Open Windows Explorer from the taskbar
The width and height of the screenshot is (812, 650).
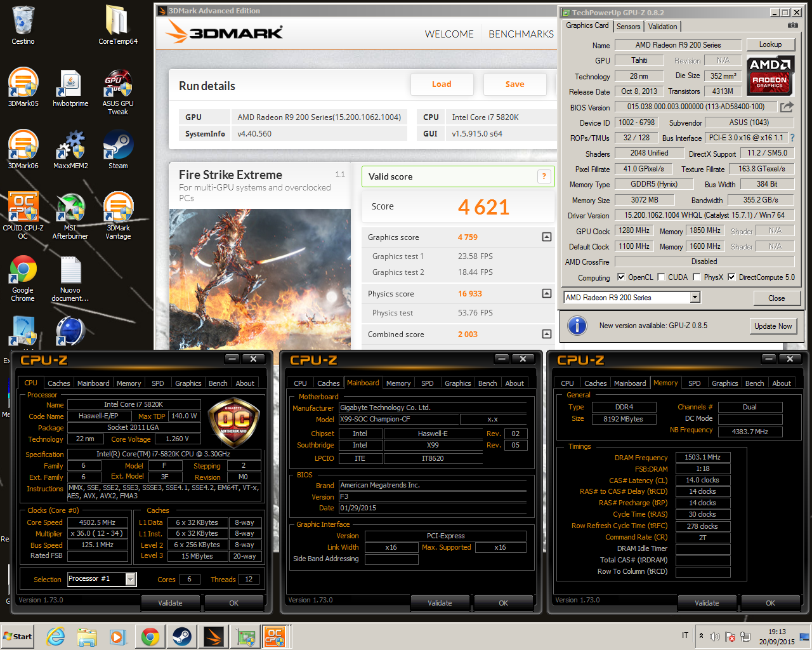(87, 637)
